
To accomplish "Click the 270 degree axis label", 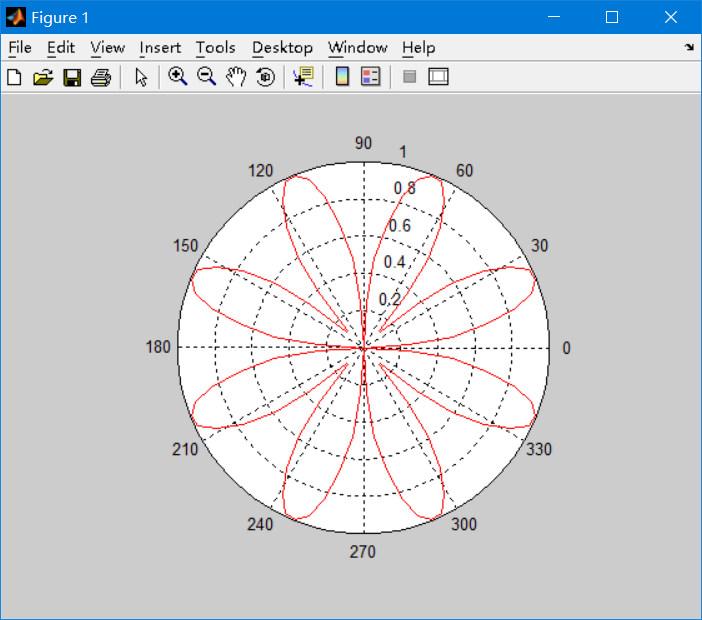I will pos(363,552).
